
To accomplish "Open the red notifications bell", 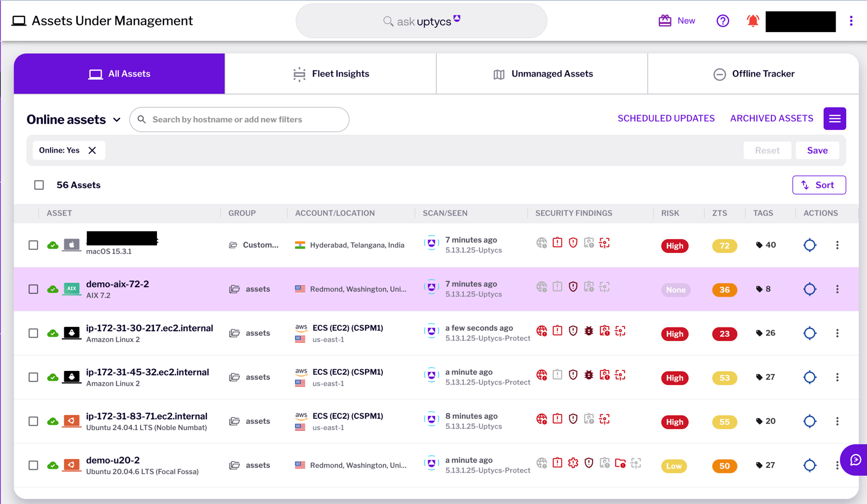I will coord(753,21).
